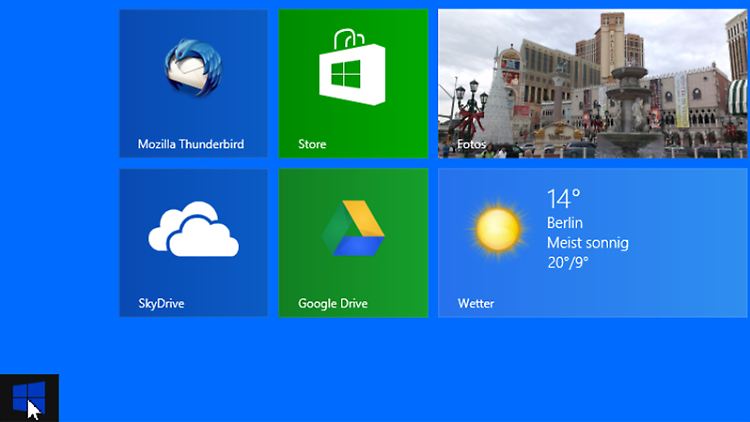
Task: Click the 14° temperature reading
Action: click(x=563, y=199)
